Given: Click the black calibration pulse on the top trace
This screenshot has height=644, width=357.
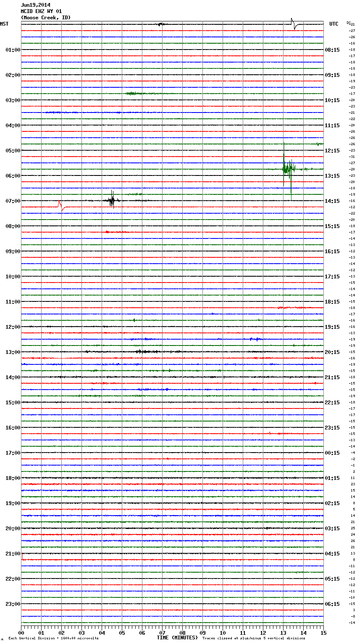Looking at the screenshot, I should (295, 24).
